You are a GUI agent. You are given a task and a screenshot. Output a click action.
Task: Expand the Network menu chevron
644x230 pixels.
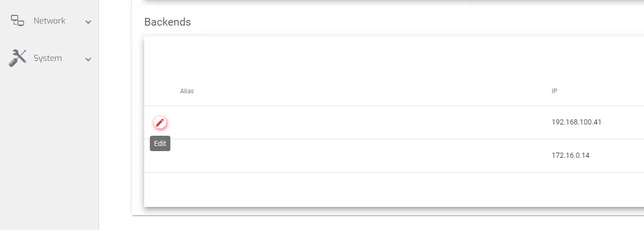[x=88, y=22]
